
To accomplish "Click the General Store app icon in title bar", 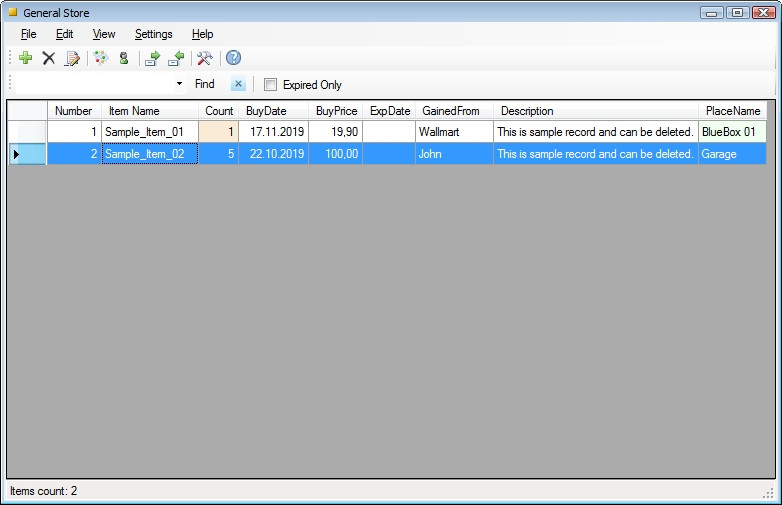I will coord(13,12).
